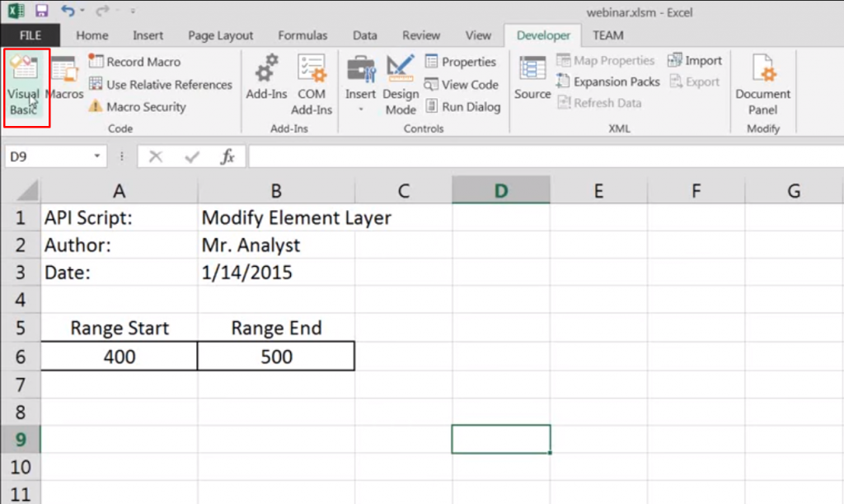
Task: Undo the last action
Action: point(68,10)
